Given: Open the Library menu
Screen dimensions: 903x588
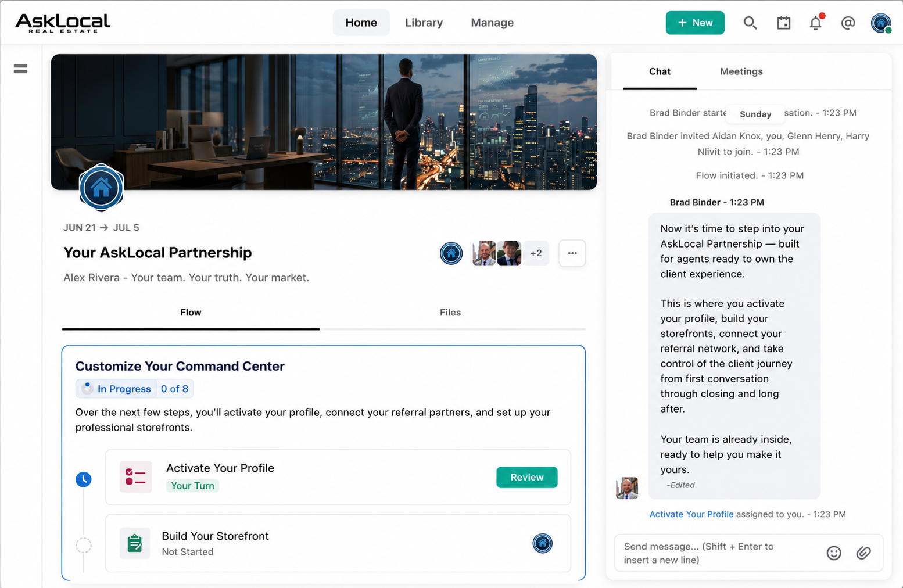Looking at the screenshot, I should [x=424, y=23].
